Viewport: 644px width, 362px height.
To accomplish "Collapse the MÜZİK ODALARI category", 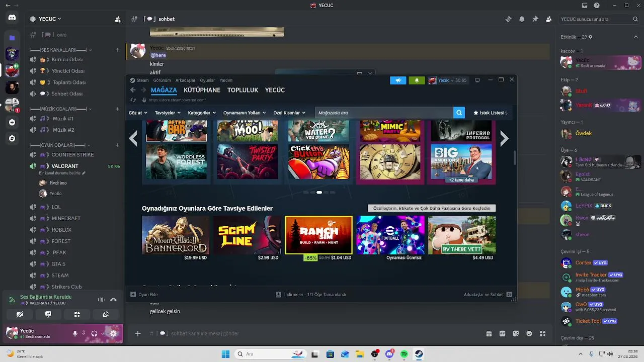I will [60, 109].
